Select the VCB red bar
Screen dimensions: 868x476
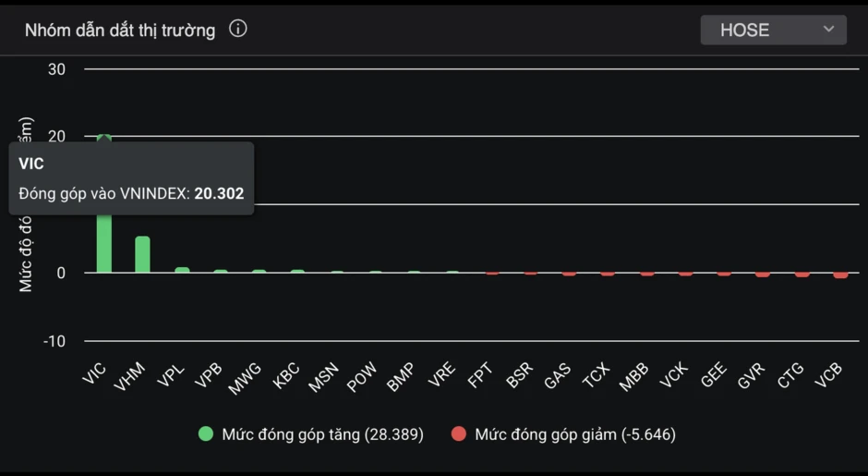click(841, 275)
